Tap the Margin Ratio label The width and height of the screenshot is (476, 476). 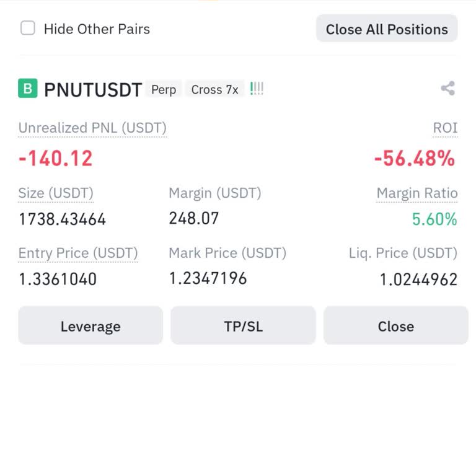click(417, 193)
